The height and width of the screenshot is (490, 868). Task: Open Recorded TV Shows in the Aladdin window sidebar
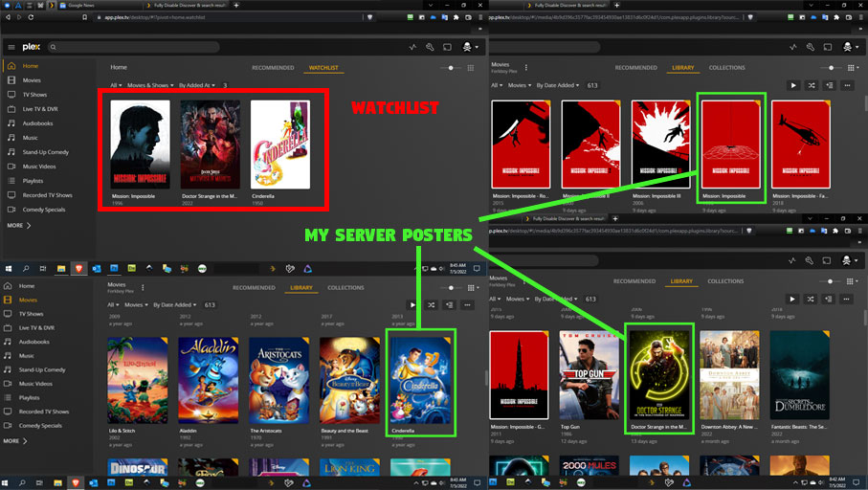tap(44, 412)
